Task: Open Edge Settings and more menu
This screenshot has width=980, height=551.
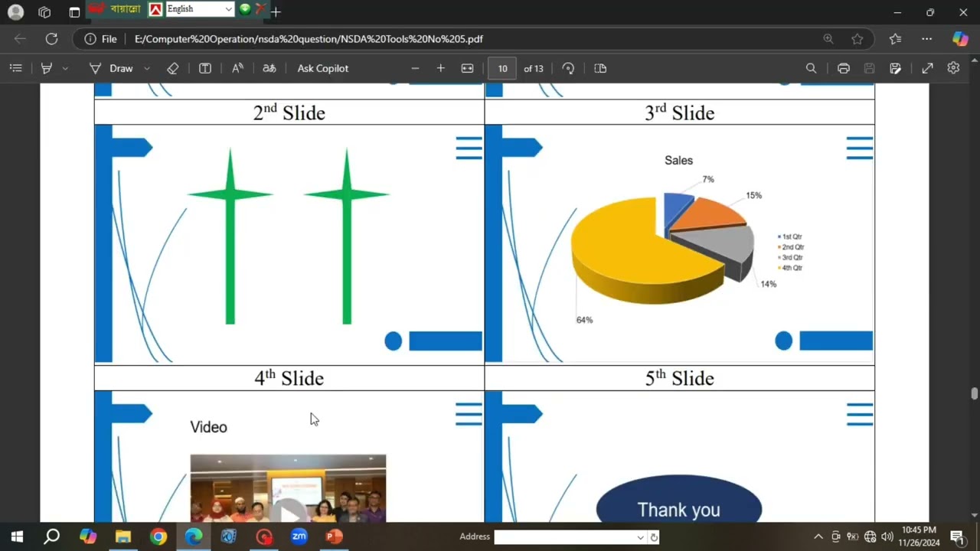Action: [x=926, y=39]
